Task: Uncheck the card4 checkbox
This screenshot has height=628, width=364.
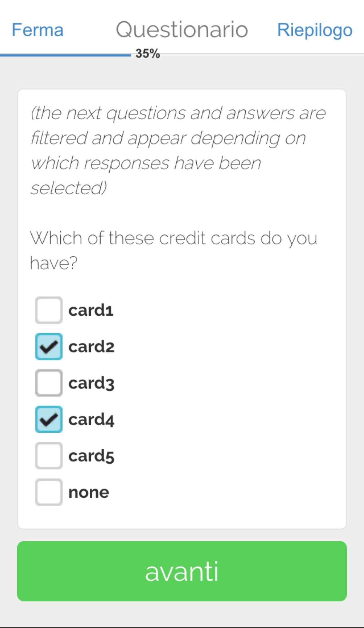Action: 49,419
